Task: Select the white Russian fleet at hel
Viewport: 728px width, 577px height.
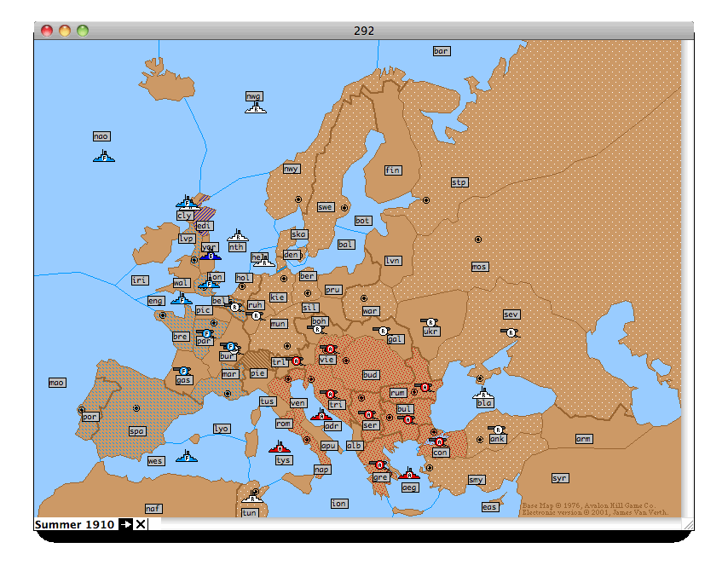Action: tap(264, 263)
